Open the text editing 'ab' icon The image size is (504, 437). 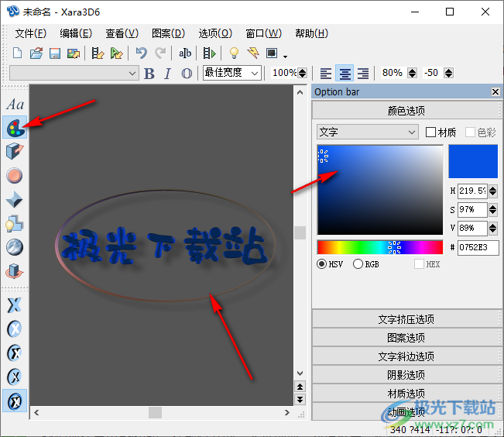185,53
